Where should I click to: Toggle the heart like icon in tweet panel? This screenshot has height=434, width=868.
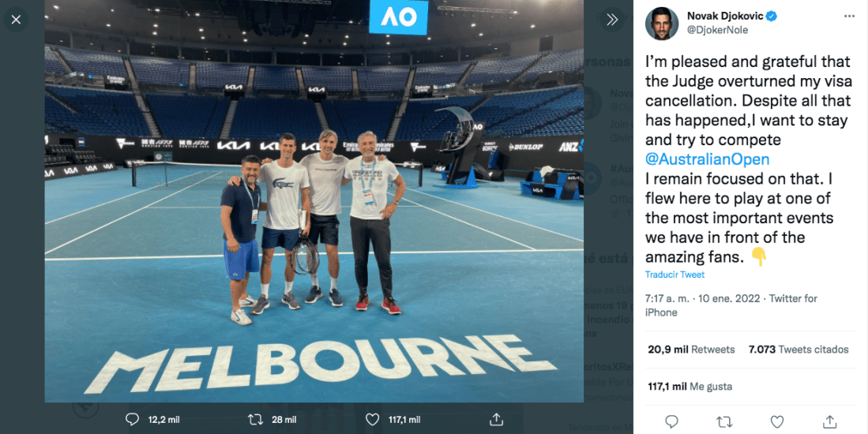[x=777, y=422]
